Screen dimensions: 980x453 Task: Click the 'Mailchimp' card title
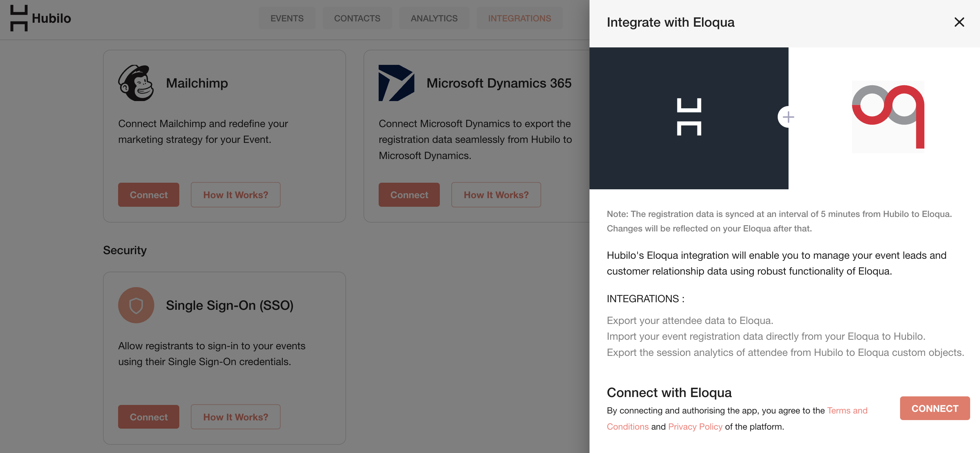click(197, 83)
